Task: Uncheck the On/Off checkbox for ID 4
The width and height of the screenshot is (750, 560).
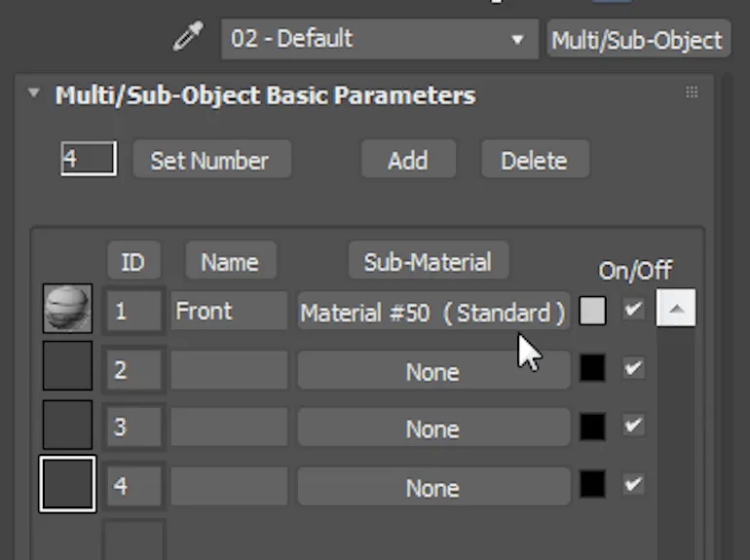Action: pos(634,484)
